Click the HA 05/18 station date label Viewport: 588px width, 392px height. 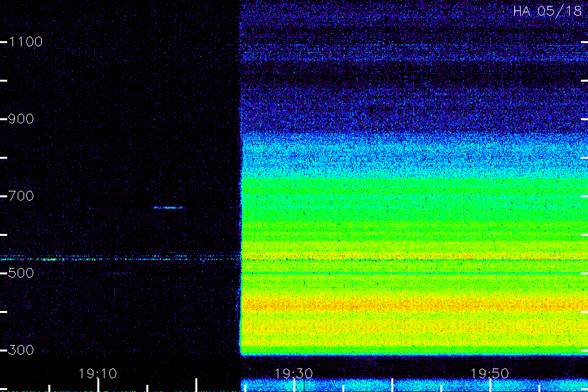tap(547, 11)
